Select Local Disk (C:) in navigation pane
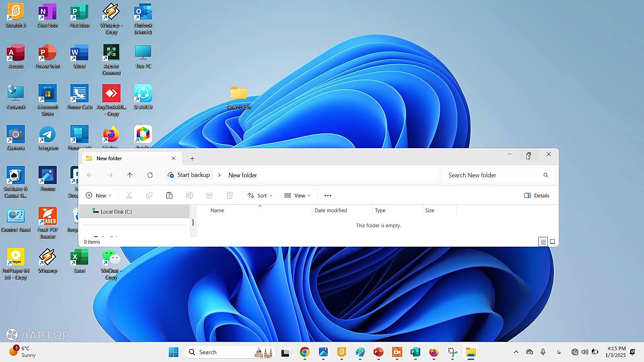 134,212
